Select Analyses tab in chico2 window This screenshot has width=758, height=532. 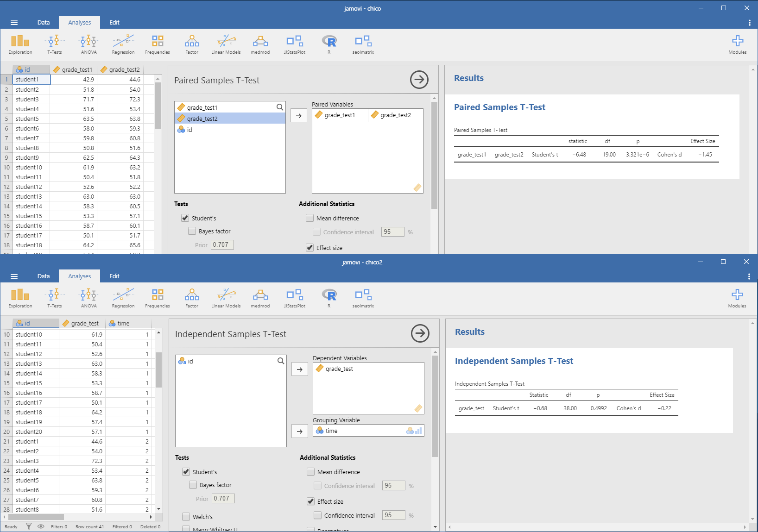80,276
